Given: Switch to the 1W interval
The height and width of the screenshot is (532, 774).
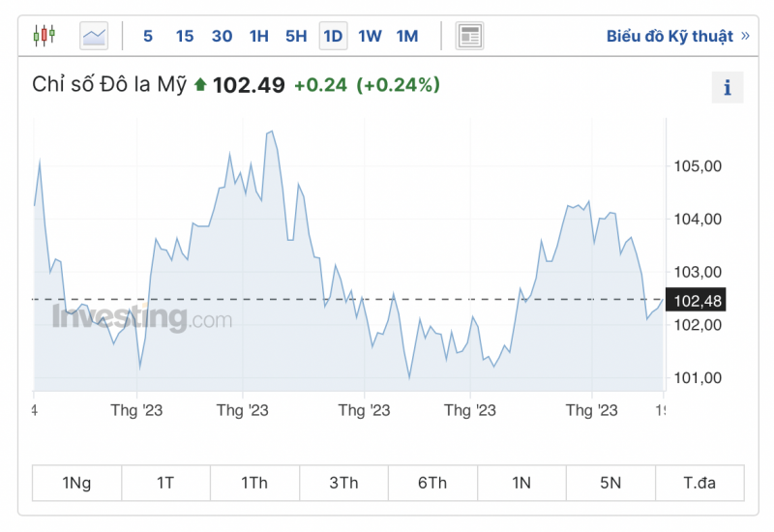Looking at the screenshot, I should click(x=370, y=36).
